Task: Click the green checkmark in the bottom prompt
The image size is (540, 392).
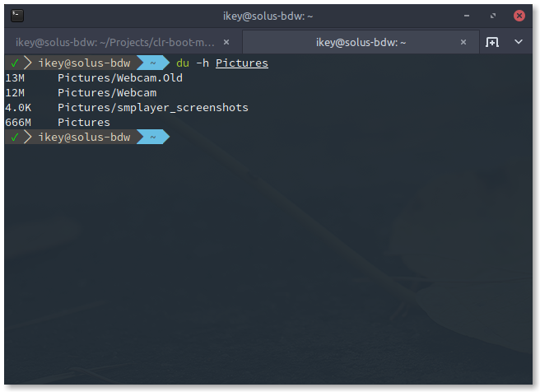Action: 15,137
